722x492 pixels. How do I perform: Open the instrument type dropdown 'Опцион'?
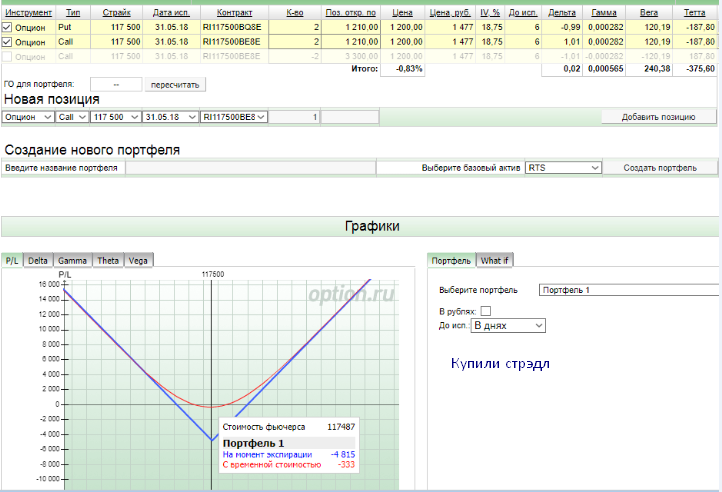(x=28, y=117)
